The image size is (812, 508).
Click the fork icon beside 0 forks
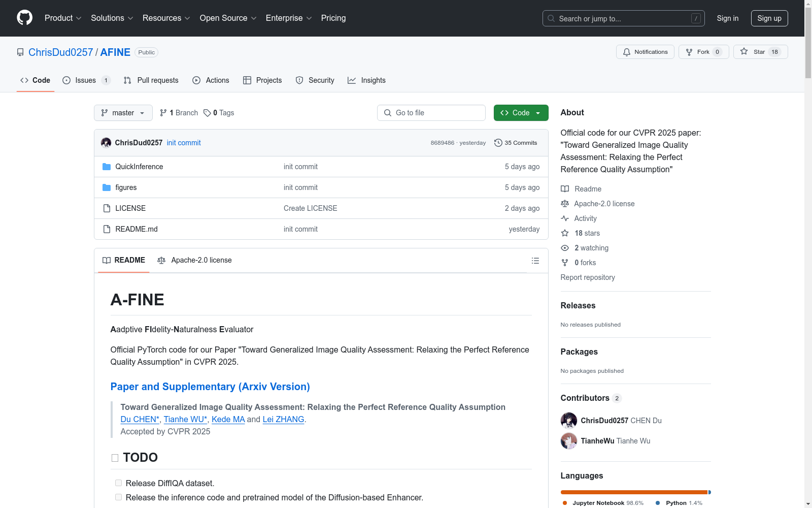click(565, 263)
